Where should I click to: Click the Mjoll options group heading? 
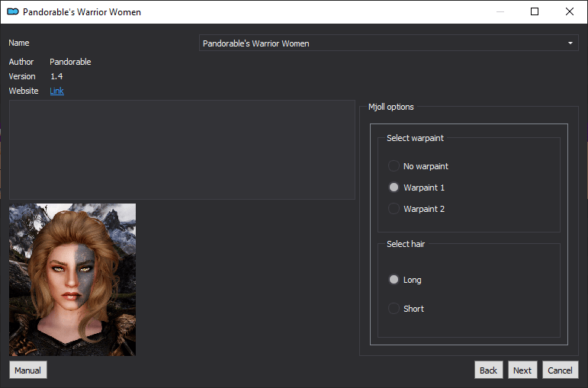pos(390,107)
